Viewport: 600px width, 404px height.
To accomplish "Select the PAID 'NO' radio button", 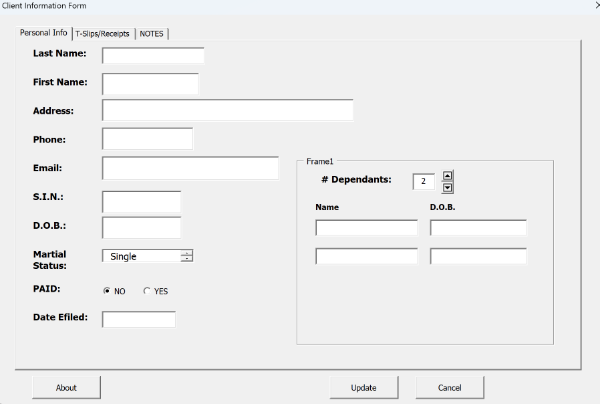I will coord(107,291).
